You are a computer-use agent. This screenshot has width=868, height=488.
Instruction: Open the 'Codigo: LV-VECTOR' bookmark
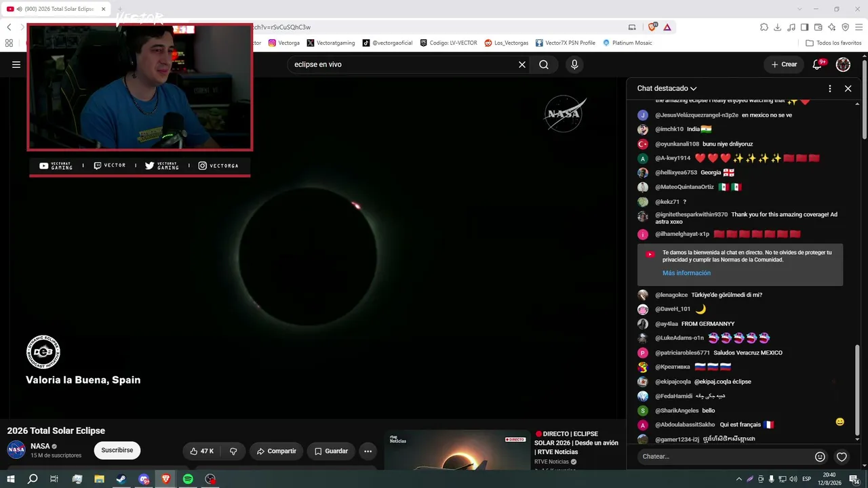448,43
